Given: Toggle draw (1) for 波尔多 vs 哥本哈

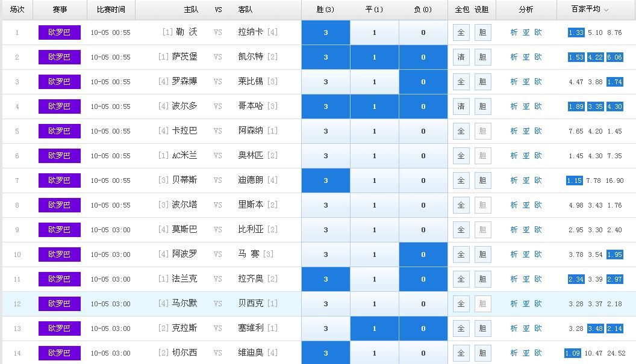Looking at the screenshot, I should click(375, 106).
